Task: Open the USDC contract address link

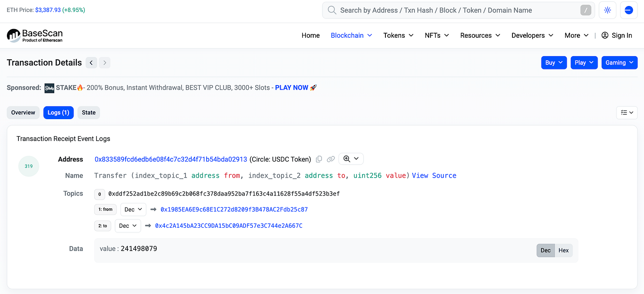Action: pyautogui.click(x=171, y=159)
